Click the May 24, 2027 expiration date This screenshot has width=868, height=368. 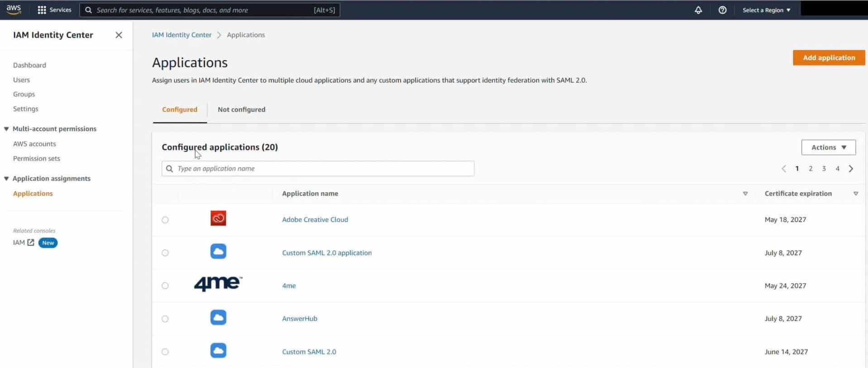point(786,286)
